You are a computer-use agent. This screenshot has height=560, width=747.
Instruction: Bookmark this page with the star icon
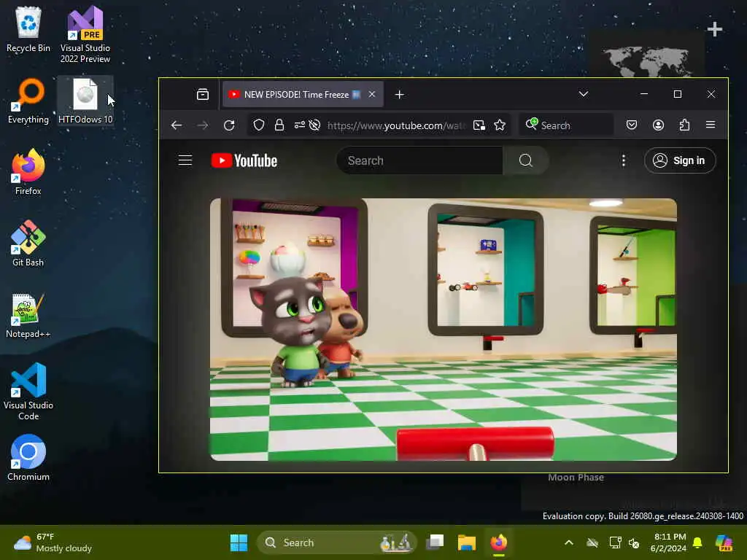[500, 125]
